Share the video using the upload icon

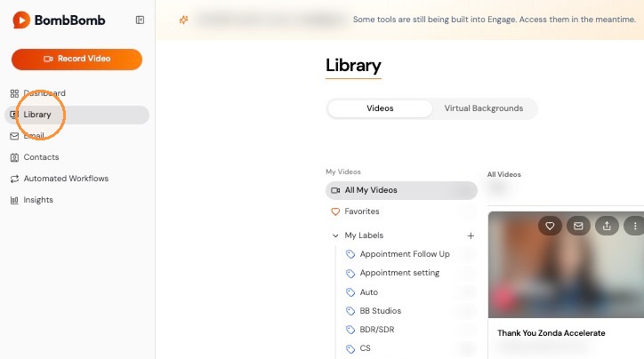pyautogui.click(x=607, y=226)
